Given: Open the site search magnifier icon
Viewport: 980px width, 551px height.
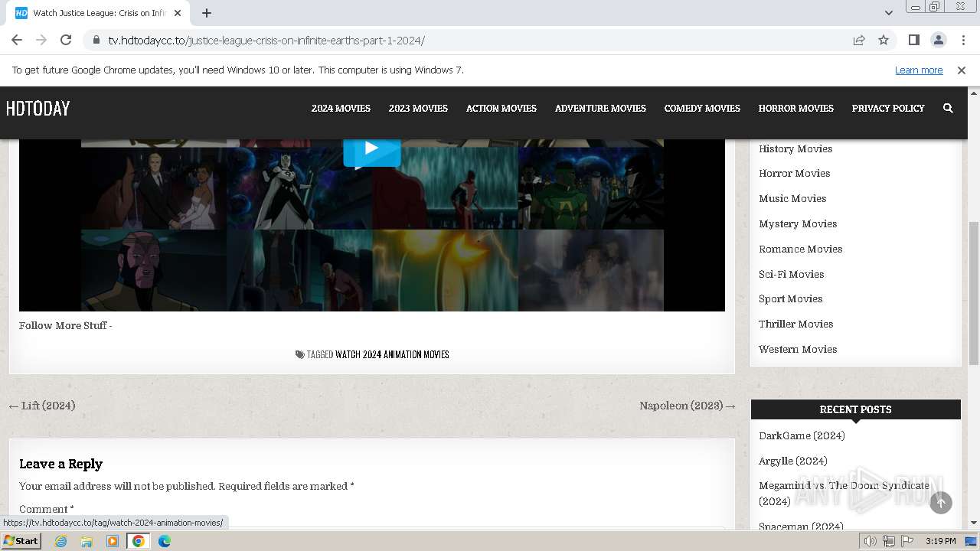Looking at the screenshot, I should pos(948,109).
